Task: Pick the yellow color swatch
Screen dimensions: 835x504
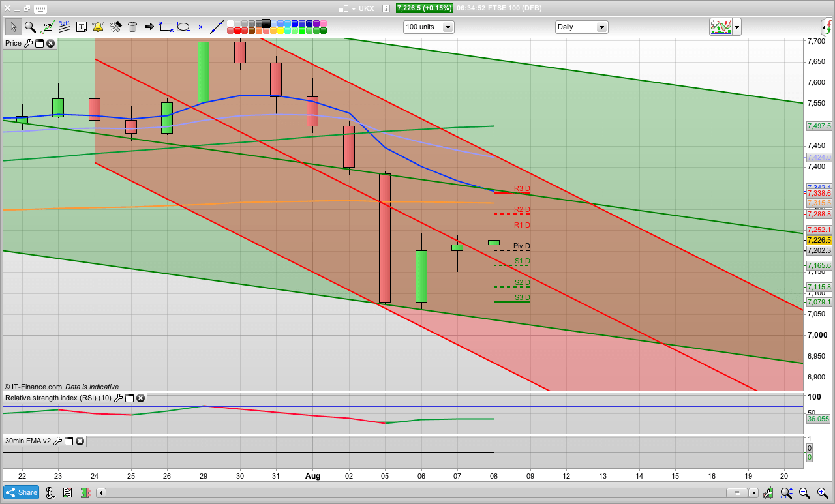Action: [x=281, y=31]
